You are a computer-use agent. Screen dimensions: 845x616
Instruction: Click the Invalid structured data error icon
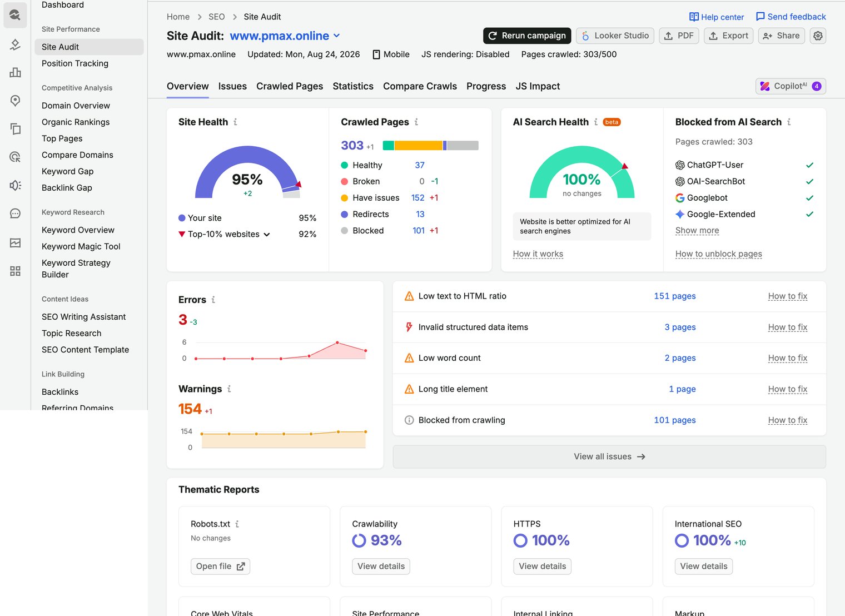409,327
